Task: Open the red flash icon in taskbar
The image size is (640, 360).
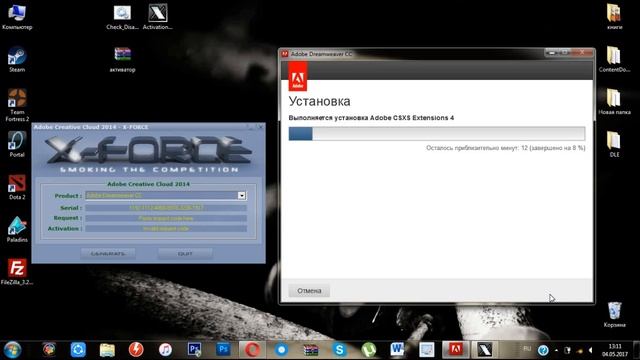Action: pyautogui.click(x=136, y=350)
